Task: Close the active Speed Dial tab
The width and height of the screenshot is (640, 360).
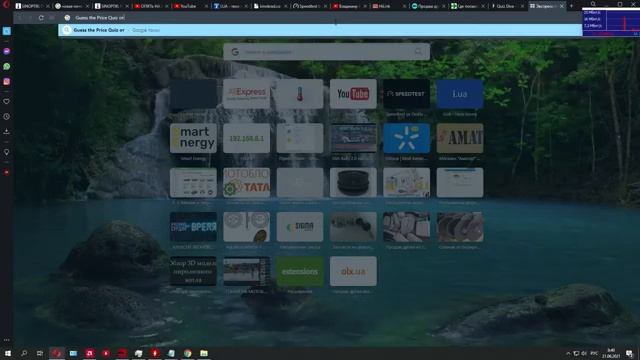Action: (562, 6)
